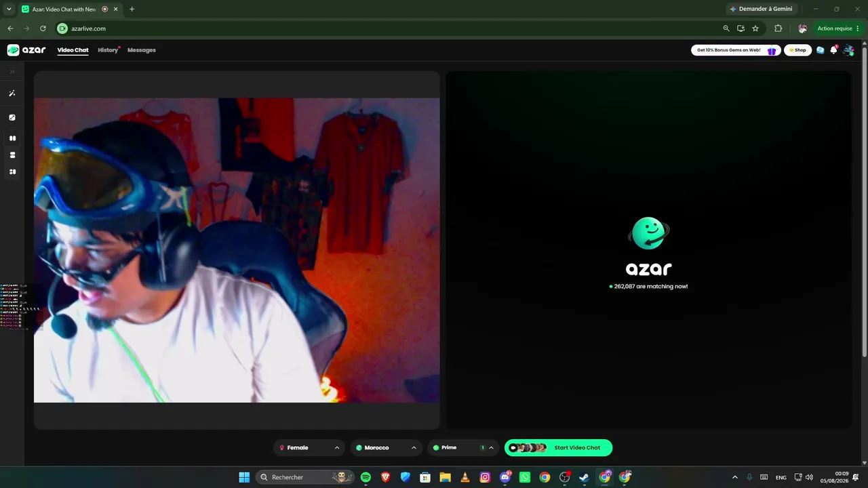Ask Gemini via Demander à Gemini

click(x=760, y=9)
